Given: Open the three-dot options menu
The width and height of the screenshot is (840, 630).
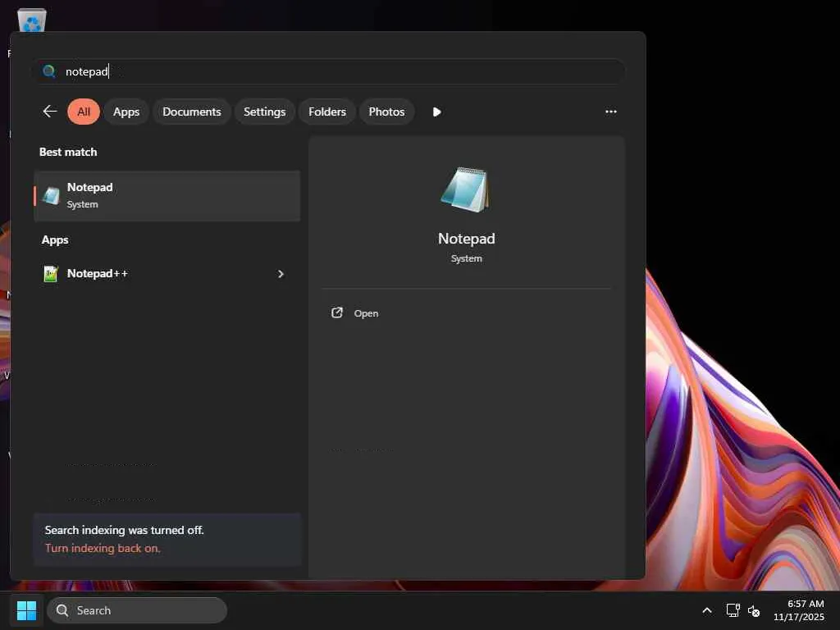Looking at the screenshot, I should [610, 112].
